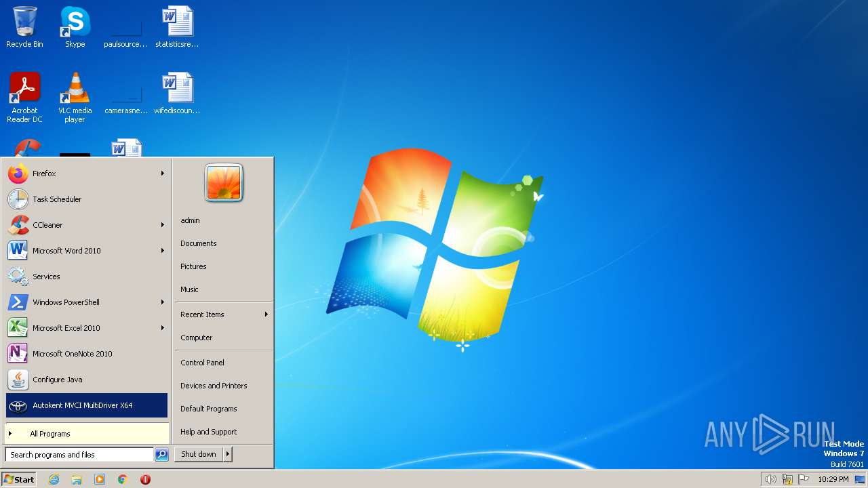Click the user account flower picture
868x488 pixels.
[224, 183]
